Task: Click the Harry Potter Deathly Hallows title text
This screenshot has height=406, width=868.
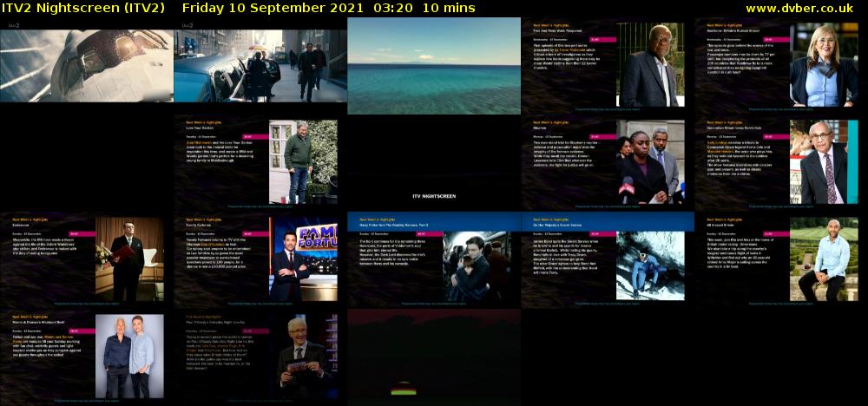Action: (394, 226)
